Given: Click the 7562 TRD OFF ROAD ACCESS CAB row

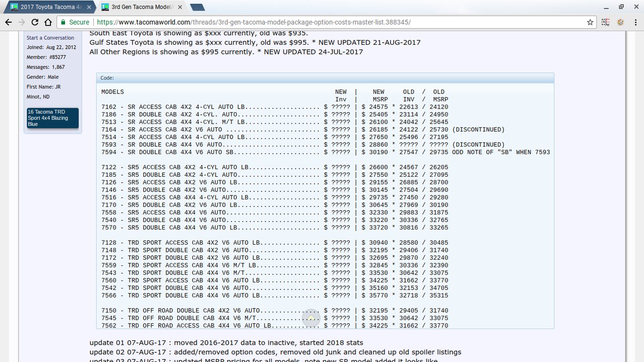Looking at the screenshot, I should [x=275, y=326].
